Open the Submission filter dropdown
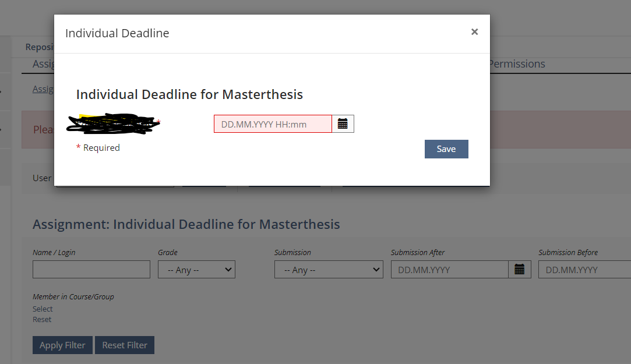 click(x=329, y=270)
